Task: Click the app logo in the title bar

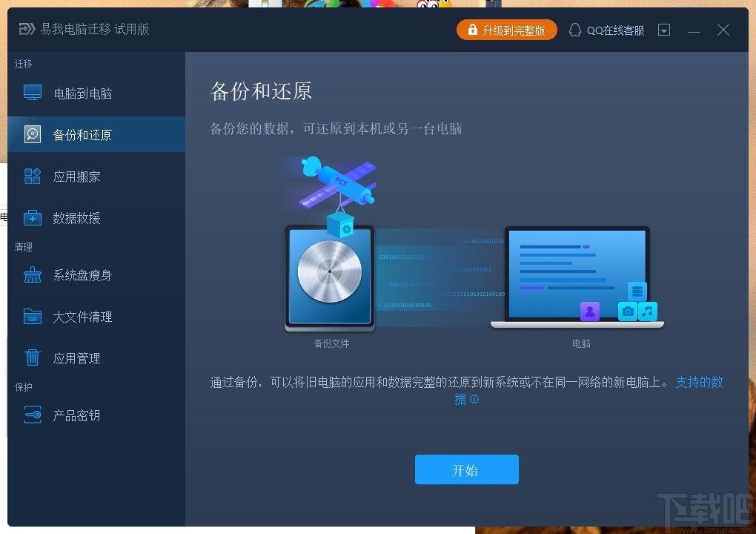Action: click(27, 29)
